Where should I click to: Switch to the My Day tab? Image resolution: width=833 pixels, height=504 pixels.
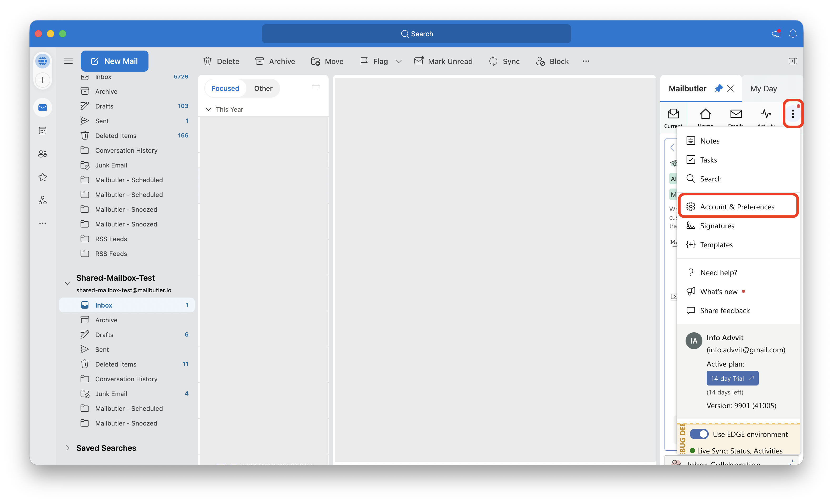pyautogui.click(x=763, y=88)
